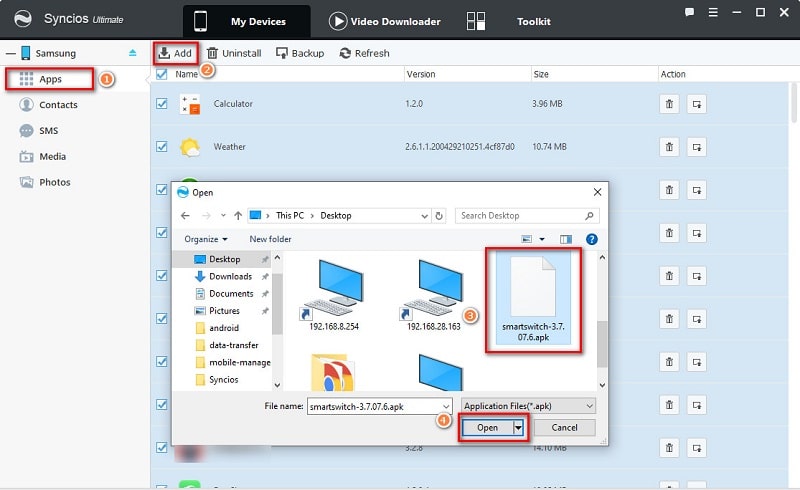Close the Open dialog
The height and width of the screenshot is (490, 800).
[597, 192]
